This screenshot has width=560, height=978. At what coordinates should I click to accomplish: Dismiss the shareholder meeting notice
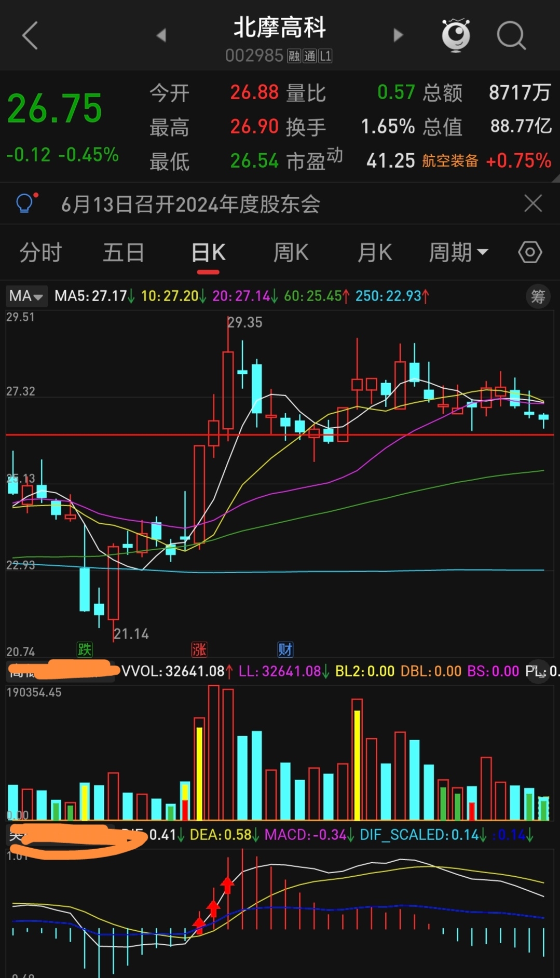(533, 203)
